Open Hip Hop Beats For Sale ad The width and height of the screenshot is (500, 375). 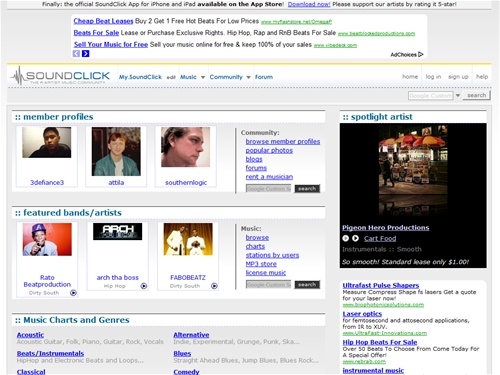380,342
